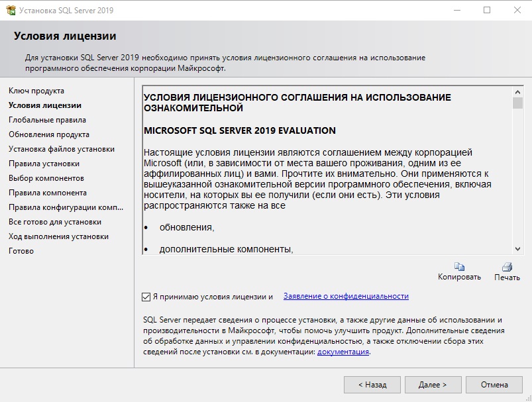The height and width of the screenshot is (402, 532).
Task: Close the SQL Server 2019 setup window
Action: coord(517,10)
